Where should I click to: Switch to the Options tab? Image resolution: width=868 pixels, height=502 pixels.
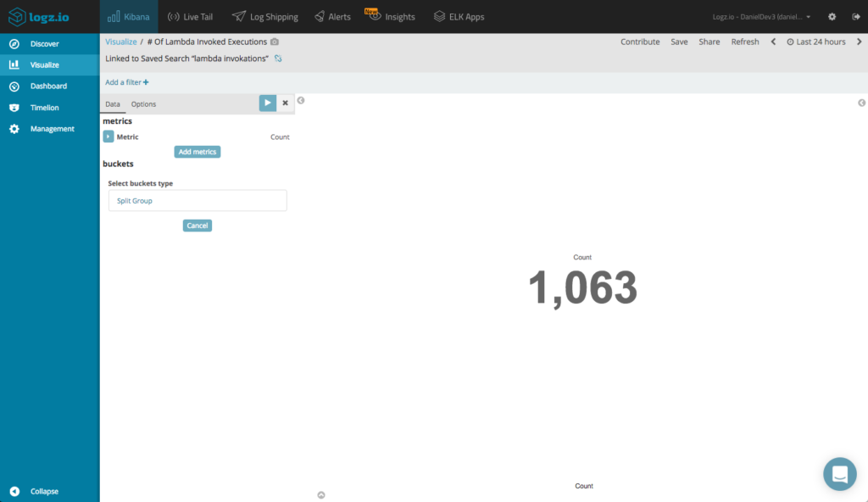click(x=143, y=103)
